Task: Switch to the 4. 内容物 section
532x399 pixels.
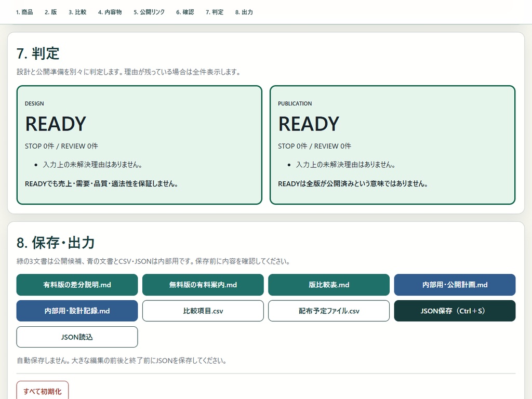Action: [x=110, y=12]
